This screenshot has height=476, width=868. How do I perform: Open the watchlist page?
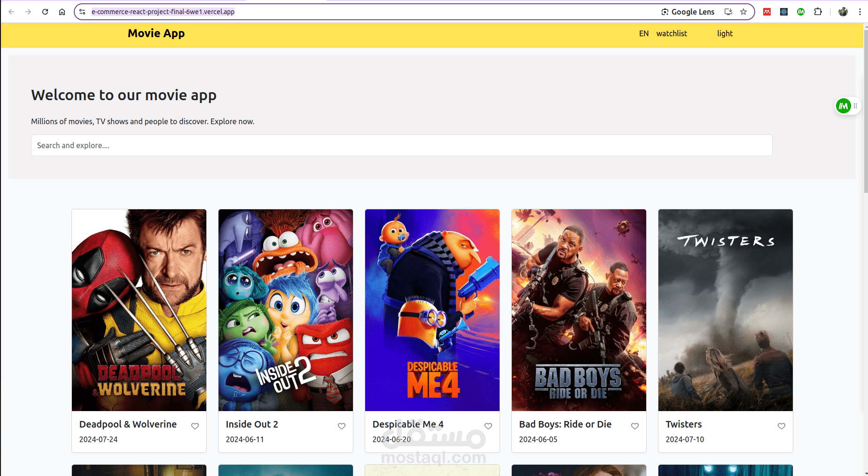coord(672,33)
